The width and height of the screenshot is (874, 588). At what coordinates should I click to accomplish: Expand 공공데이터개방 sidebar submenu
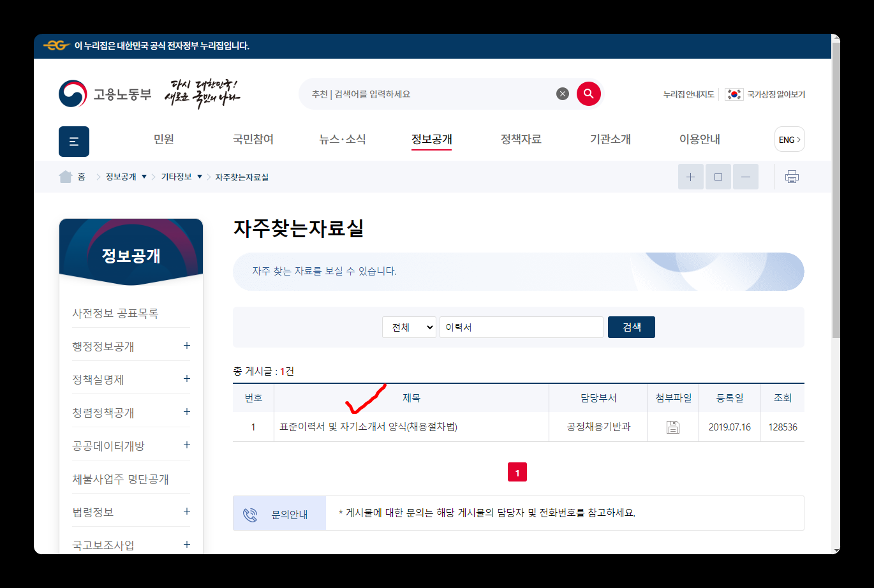pyautogui.click(x=187, y=445)
